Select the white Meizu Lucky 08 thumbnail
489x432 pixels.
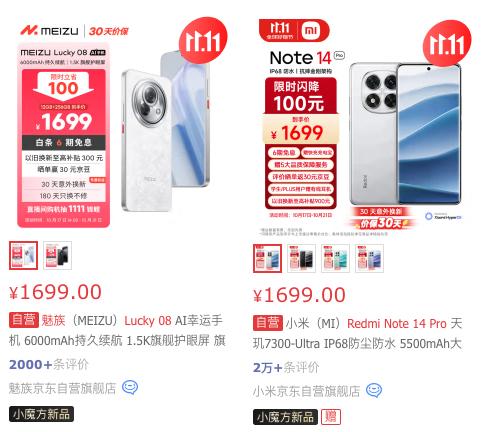[x=23, y=255]
